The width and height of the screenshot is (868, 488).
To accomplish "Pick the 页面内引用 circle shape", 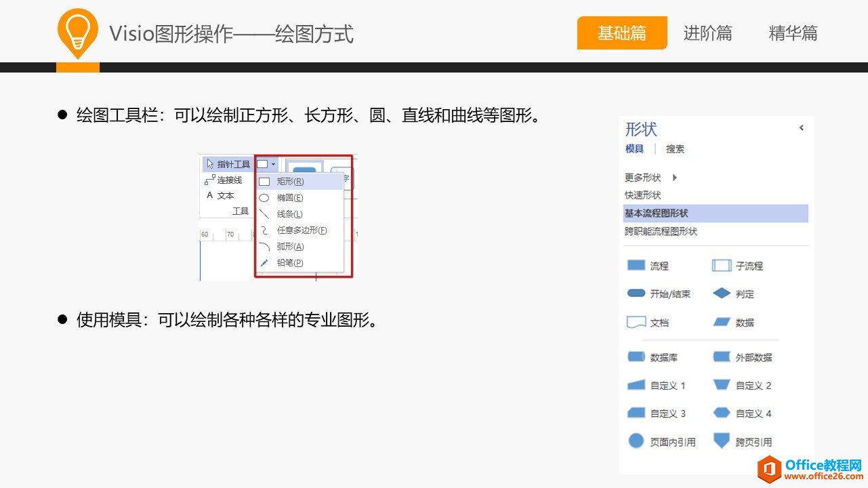I will point(661,442).
